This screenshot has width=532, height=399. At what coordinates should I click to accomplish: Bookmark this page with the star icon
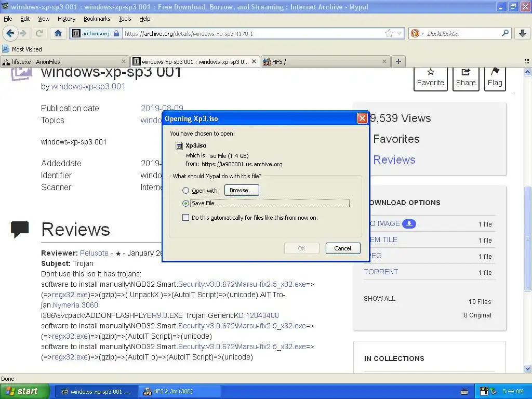(x=389, y=33)
